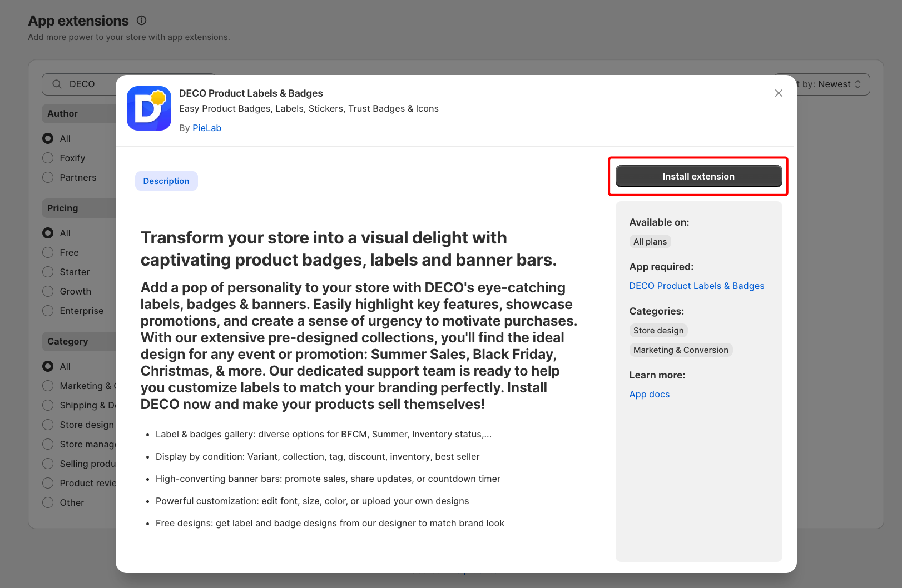Close the extension details dialog
Viewport: 902px width, 588px height.
click(779, 93)
